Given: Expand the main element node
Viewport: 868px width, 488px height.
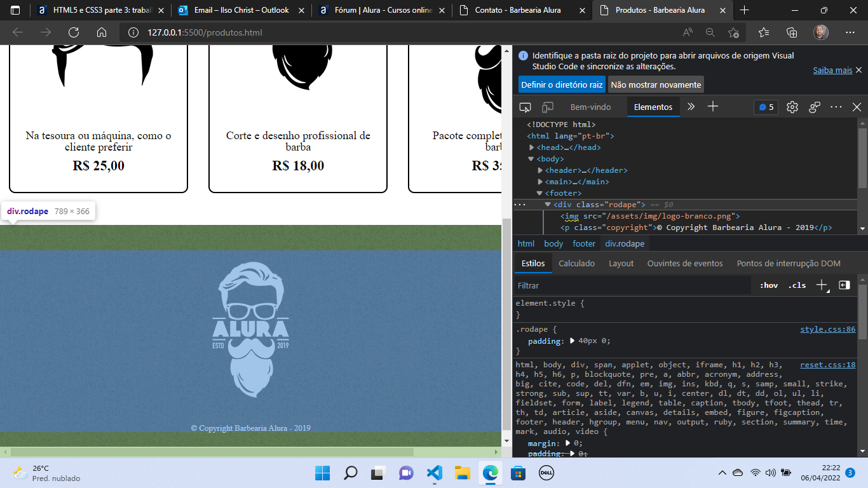Looking at the screenshot, I should click(540, 182).
